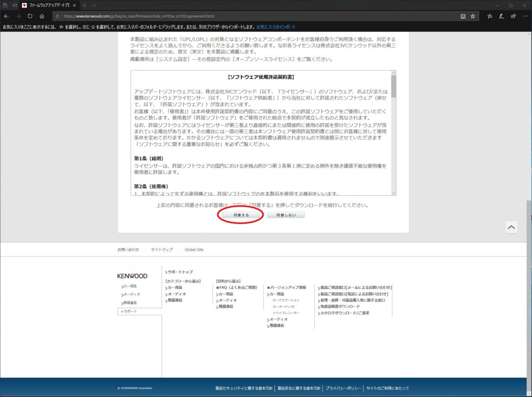Open カー用品 under カテゴリーから選ぶ
Viewport: 532px width, 397px height.
174,288
